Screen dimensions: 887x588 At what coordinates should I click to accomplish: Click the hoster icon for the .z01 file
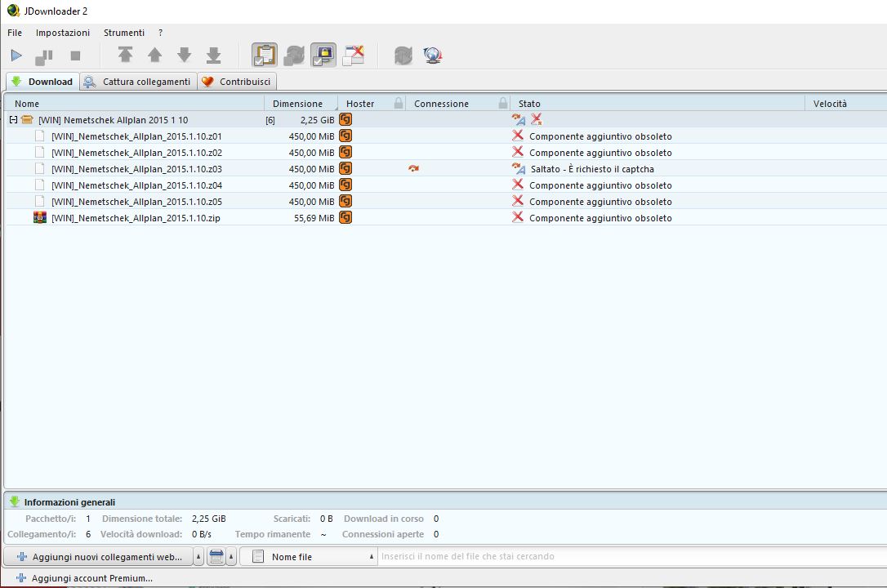coord(345,136)
